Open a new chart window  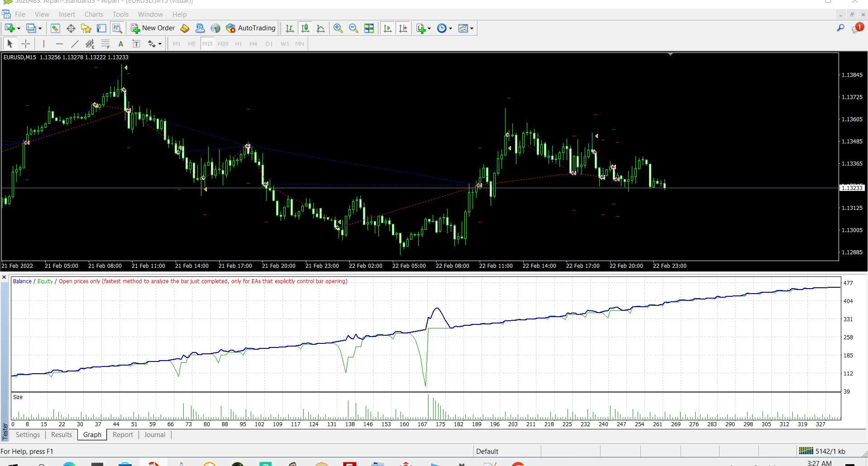(x=10, y=29)
